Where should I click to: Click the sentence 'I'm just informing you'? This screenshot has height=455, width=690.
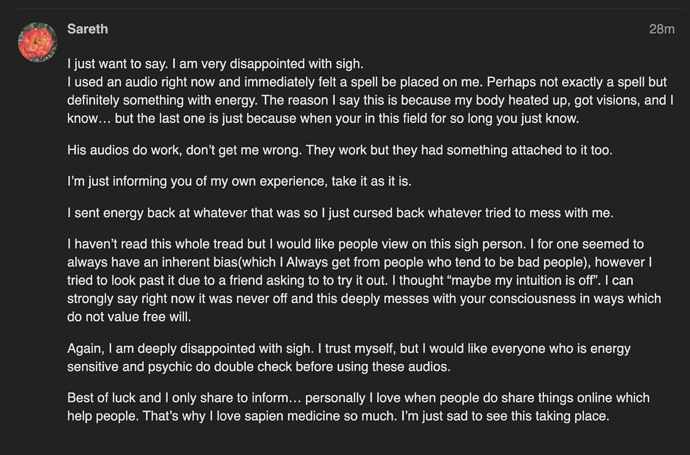pyautogui.click(x=239, y=181)
